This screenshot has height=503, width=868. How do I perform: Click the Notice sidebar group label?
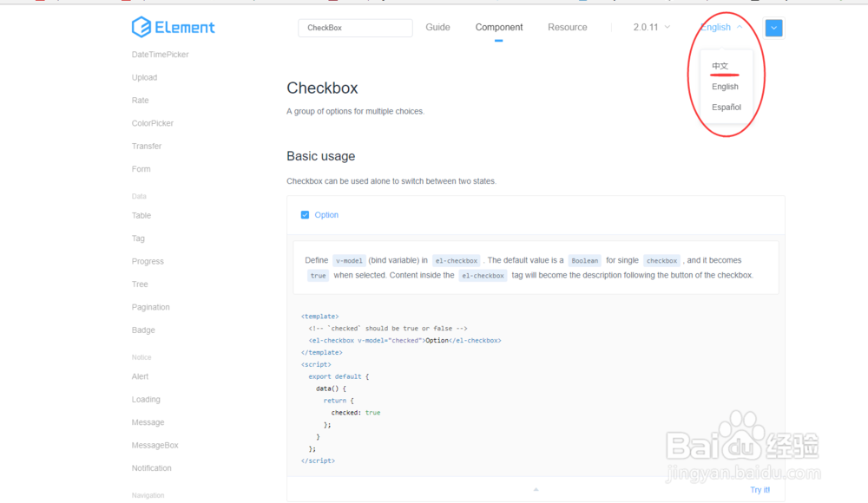click(x=141, y=357)
